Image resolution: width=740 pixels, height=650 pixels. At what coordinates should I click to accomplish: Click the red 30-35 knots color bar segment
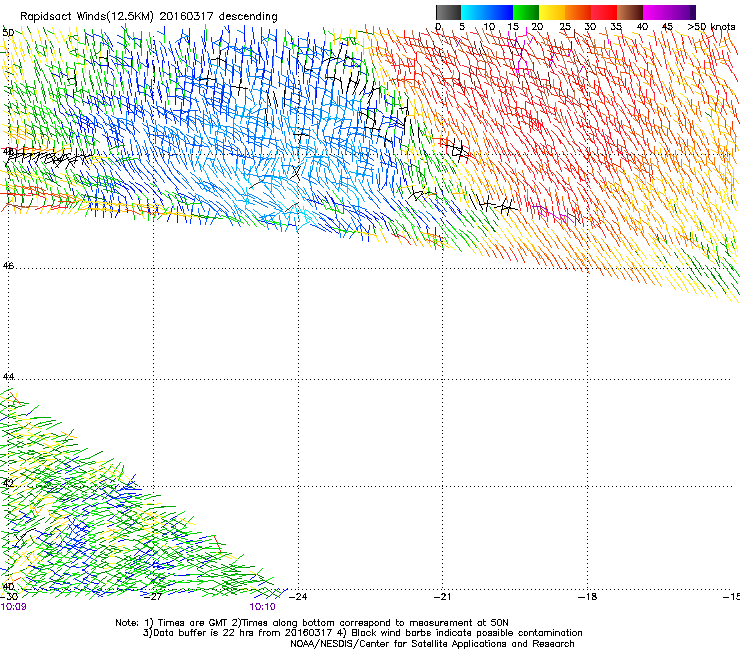(x=604, y=12)
